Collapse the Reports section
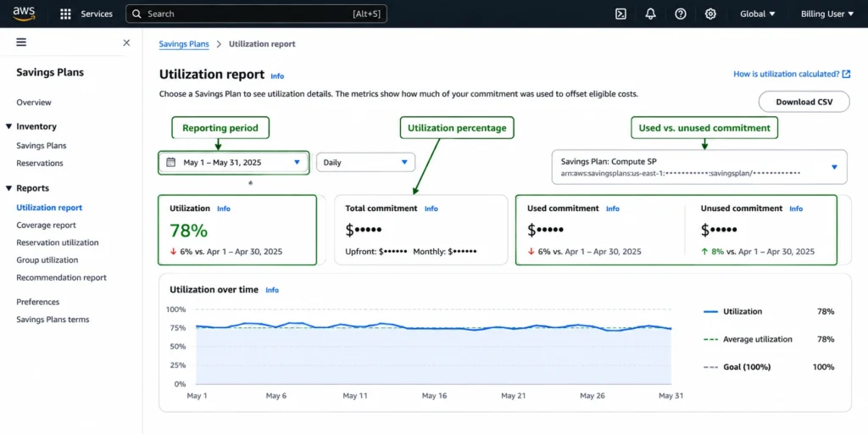 click(x=8, y=188)
